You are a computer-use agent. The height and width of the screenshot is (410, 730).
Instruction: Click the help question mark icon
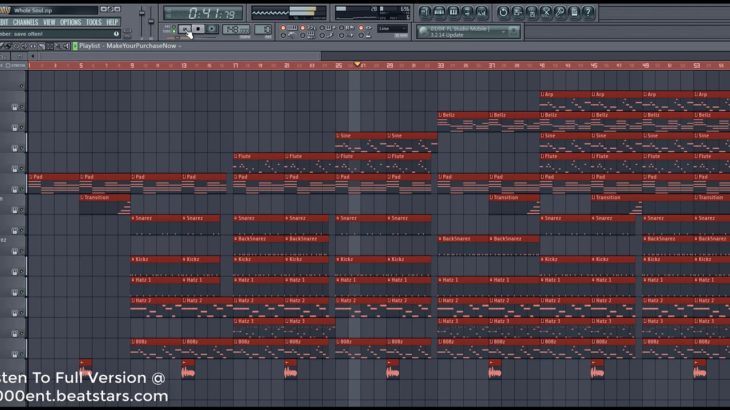click(588, 12)
